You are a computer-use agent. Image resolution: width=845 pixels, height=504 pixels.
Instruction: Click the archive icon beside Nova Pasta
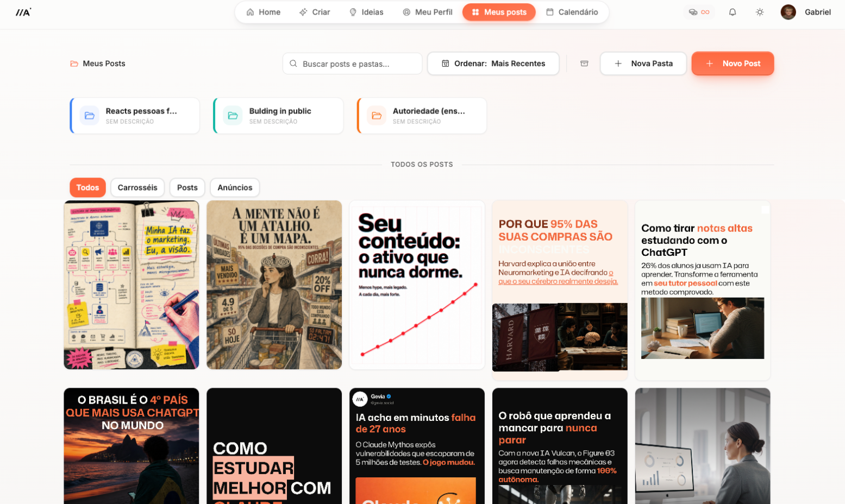tap(584, 64)
